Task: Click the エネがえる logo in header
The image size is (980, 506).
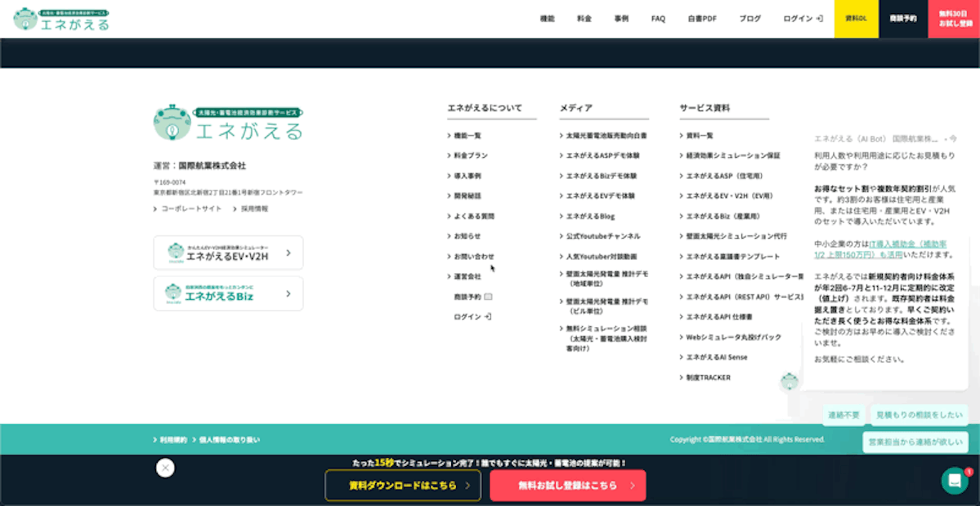Action: tap(61, 19)
